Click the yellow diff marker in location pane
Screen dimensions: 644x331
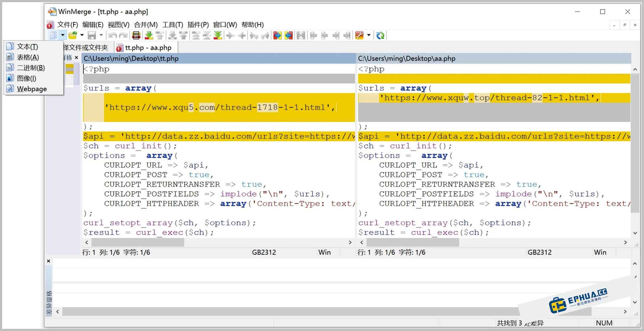coord(70,69)
